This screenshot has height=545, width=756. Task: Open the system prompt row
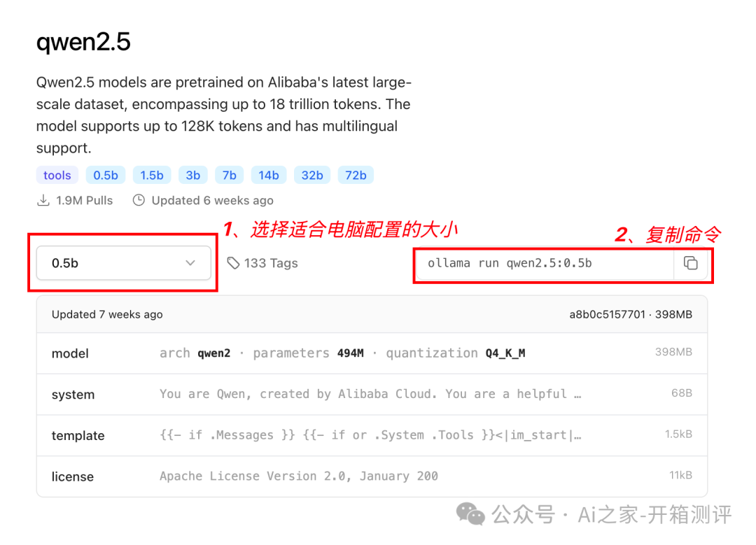click(x=372, y=394)
